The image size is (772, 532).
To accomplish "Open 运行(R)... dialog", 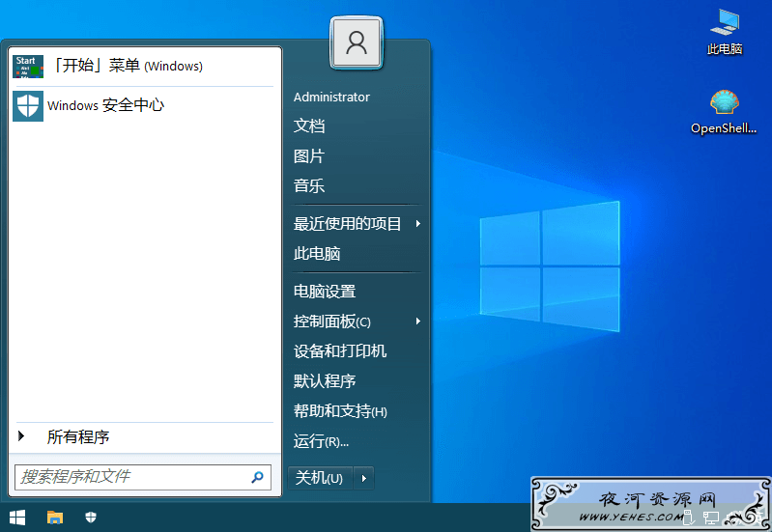I will [x=321, y=441].
